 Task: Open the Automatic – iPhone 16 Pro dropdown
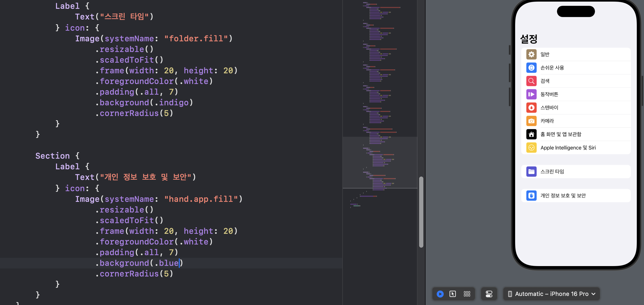pyautogui.click(x=551, y=294)
